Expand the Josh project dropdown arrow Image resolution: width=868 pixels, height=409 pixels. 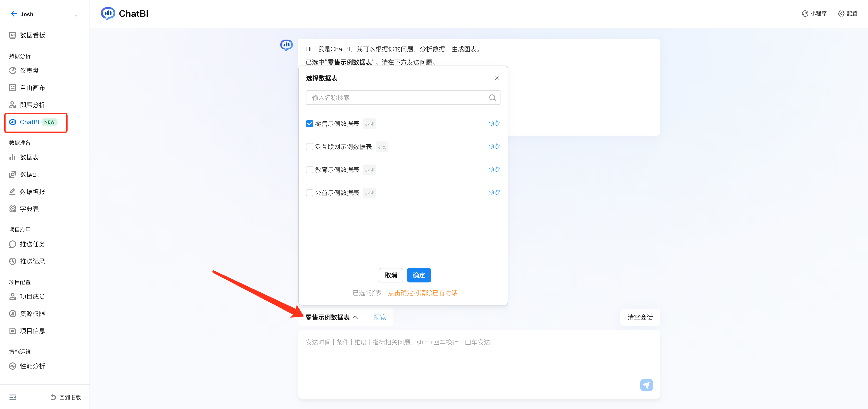click(x=76, y=15)
